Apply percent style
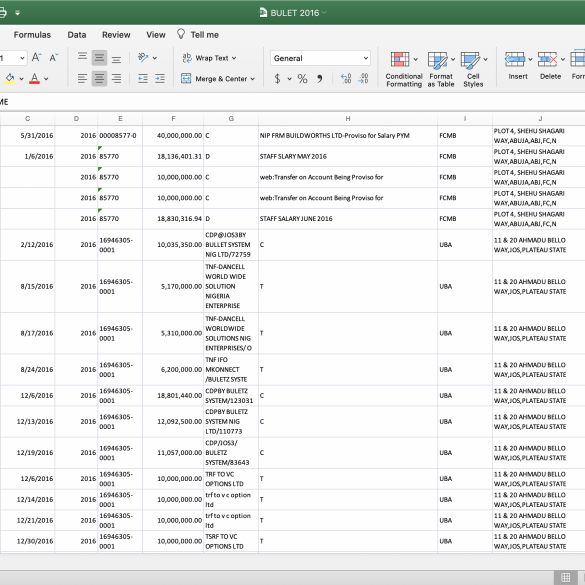585x585 pixels. [x=302, y=78]
